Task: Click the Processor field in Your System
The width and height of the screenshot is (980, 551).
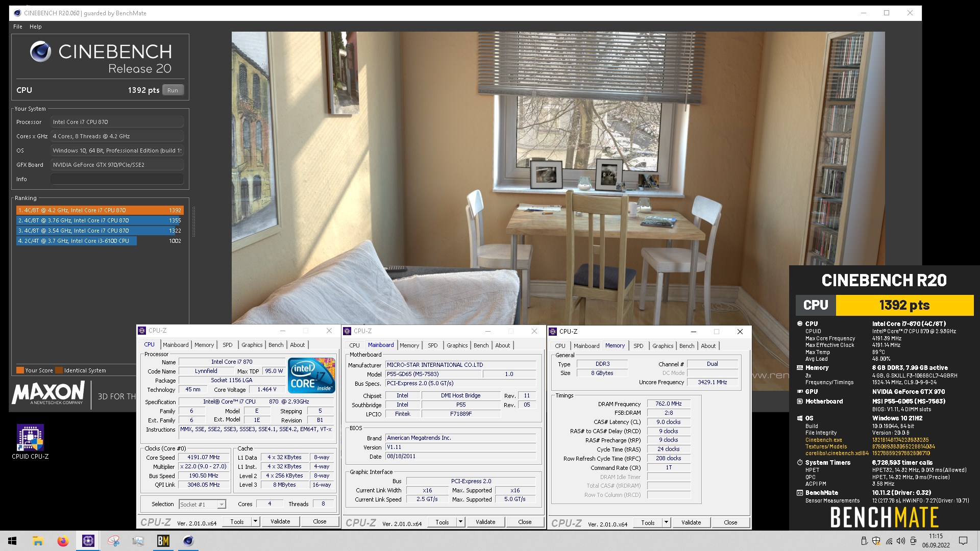Action: point(117,122)
